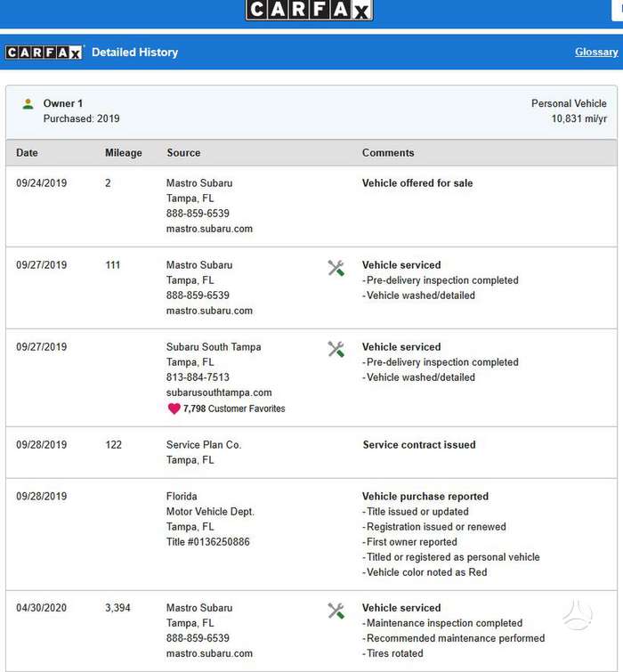Screen dimensions: 623x672
Task: Click the wrench icon for 09/27/2019 Mastro Subaru service
Action: [x=336, y=268]
